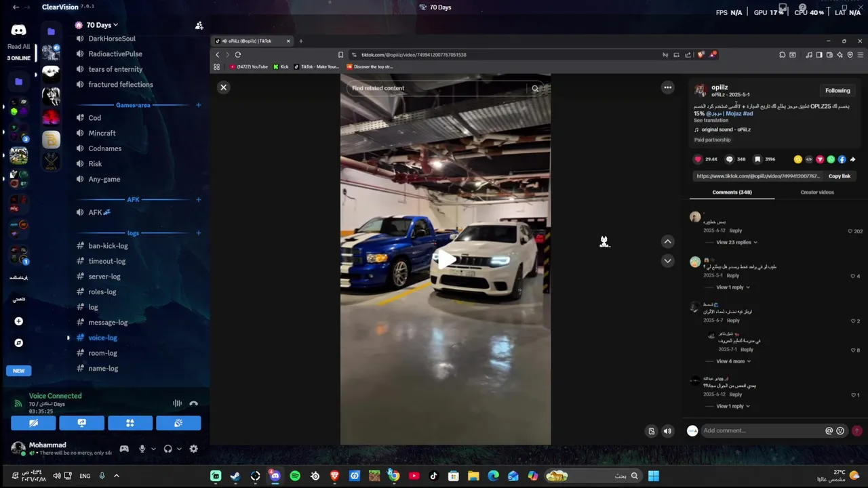This screenshot has width=868, height=488.
Task: Add a channel to Games-area category
Action: tap(198, 105)
